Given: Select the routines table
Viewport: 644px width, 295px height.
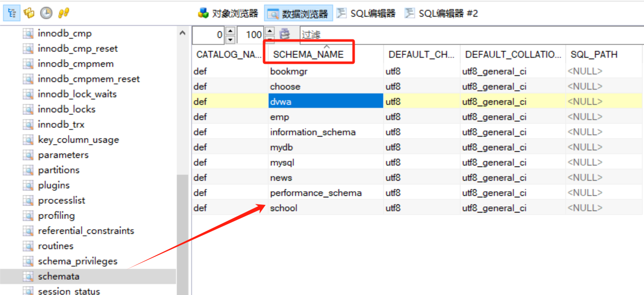Looking at the screenshot, I should pos(55,246).
